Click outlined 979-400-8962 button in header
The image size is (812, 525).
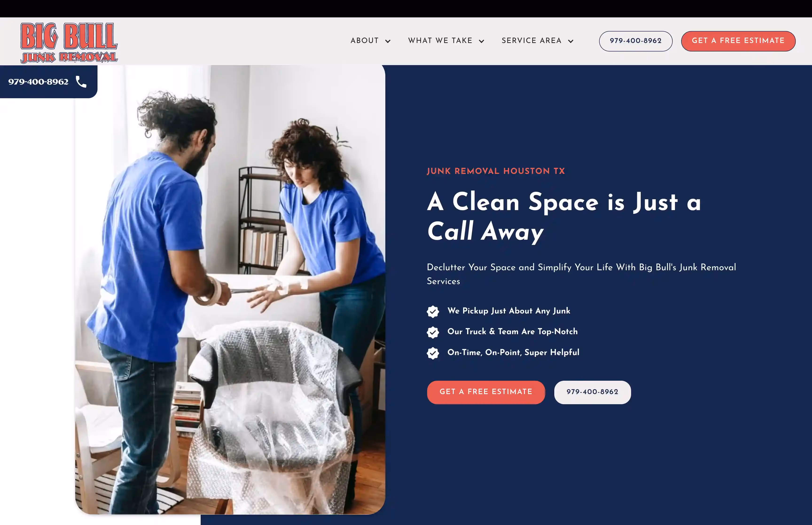[636, 41]
